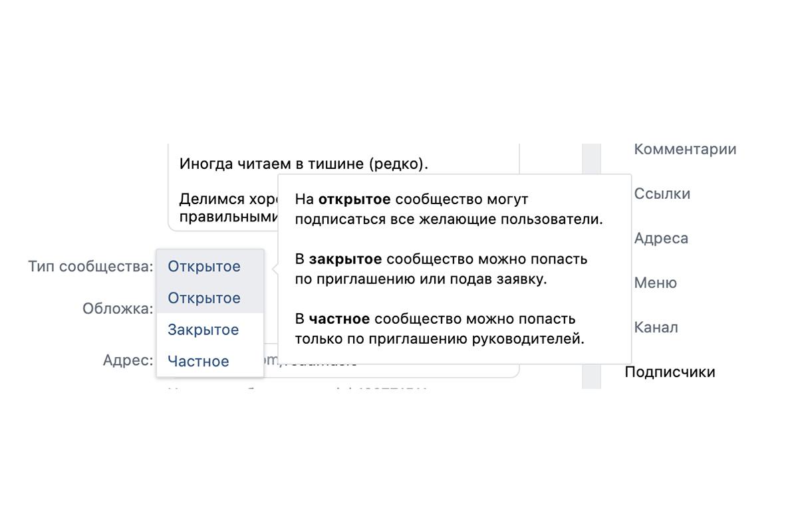
Task: Click the bold word "открытое" in the tooltip
Action: [355, 198]
